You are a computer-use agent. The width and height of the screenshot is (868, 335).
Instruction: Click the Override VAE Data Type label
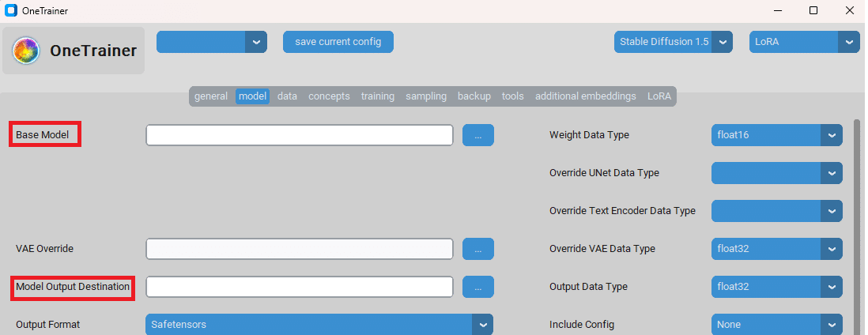602,249
